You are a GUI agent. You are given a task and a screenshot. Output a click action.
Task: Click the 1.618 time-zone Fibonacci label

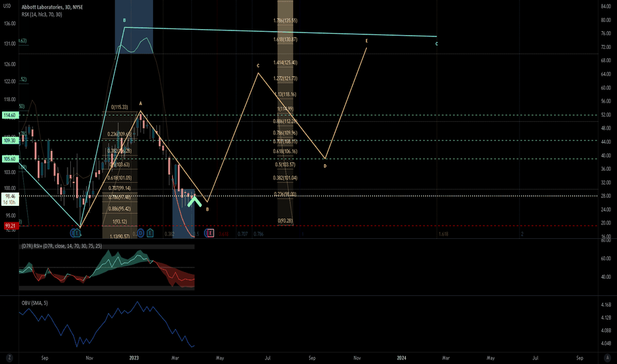[443, 234]
